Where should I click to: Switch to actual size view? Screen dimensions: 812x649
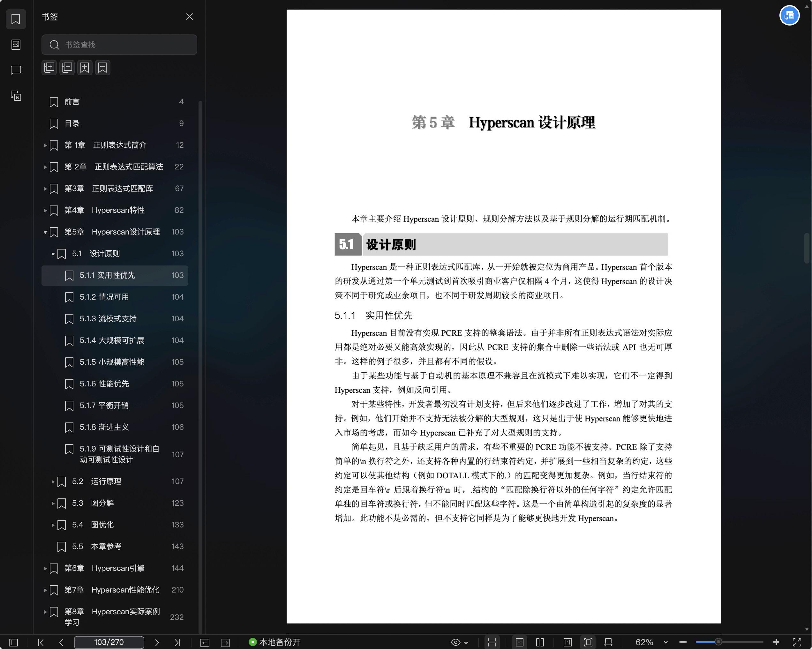pyautogui.click(x=568, y=642)
